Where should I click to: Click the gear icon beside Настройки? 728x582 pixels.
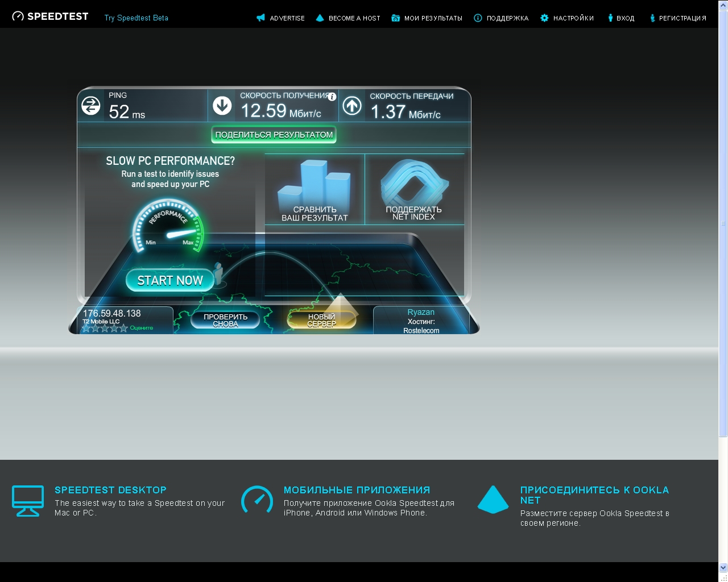pyautogui.click(x=544, y=18)
